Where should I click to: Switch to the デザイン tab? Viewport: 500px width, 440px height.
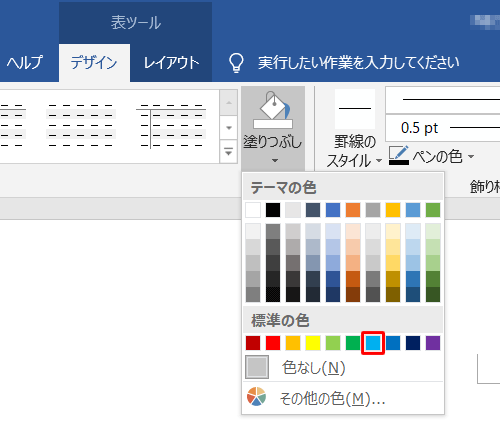click(x=94, y=62)
